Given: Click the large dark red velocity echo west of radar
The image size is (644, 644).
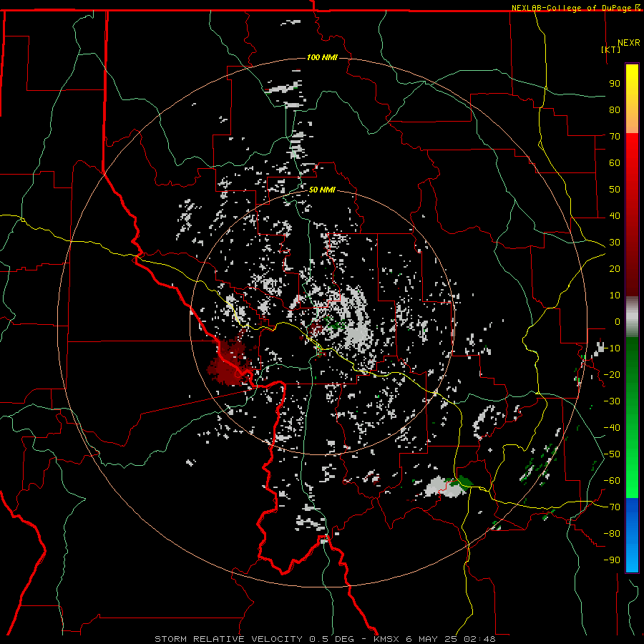Looking at the screenshot, I should pyautogui.click(x=231, y=361).
